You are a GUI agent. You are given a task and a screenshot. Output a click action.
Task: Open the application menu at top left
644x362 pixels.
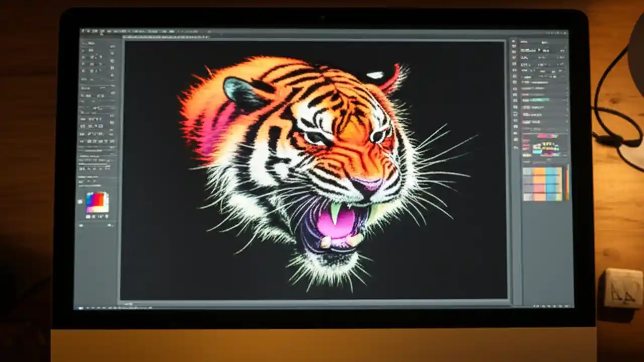click(x=83, y=31)
